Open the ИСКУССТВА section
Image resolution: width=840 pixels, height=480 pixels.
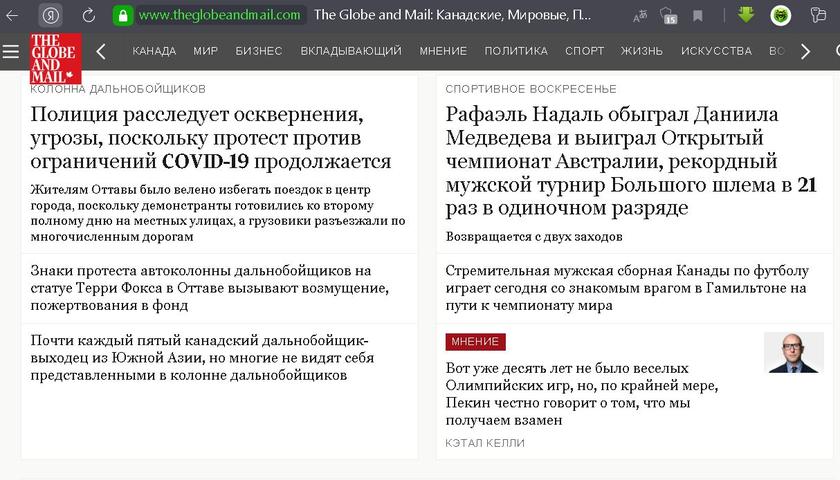(716, 51)
